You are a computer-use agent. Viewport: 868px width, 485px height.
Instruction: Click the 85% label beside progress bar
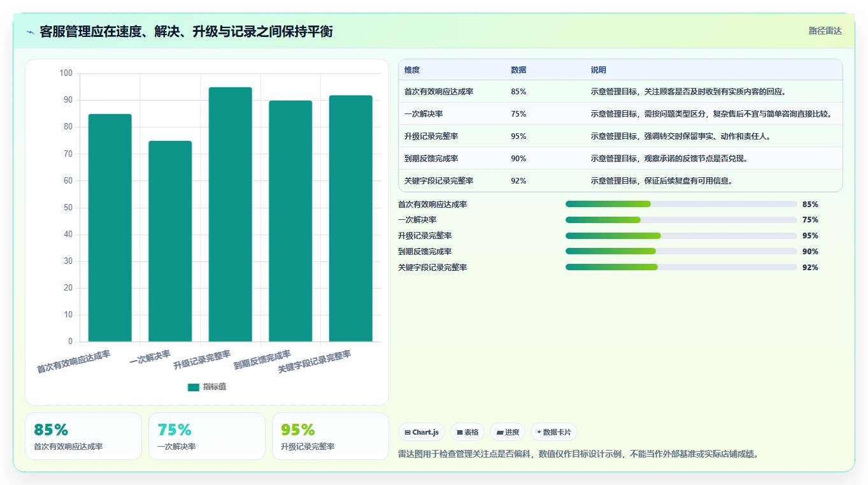click(810, 205)
